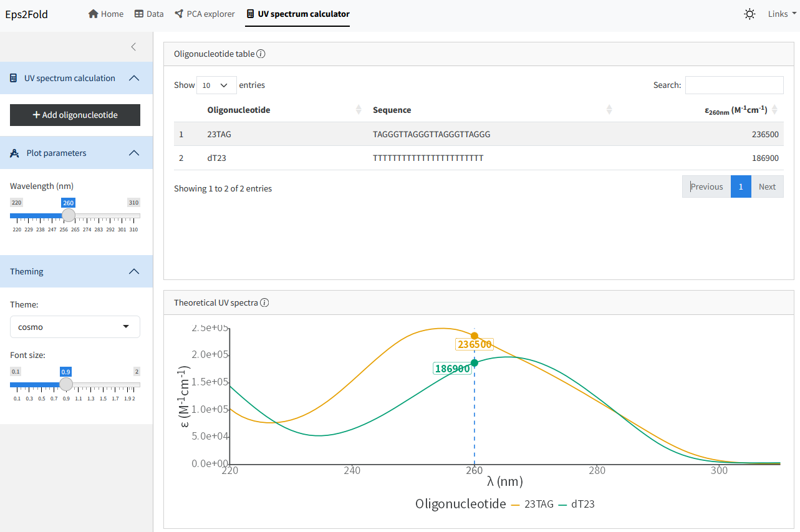This screenshot has height=532, width=800.
Task: Open the Show entries count dropdown
Action: [x=216, y=85]
